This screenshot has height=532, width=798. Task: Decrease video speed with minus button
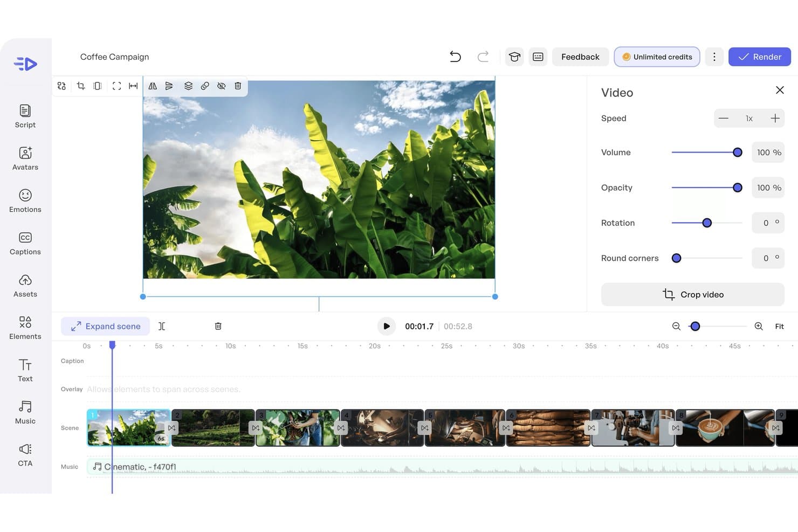pos(724,118)
